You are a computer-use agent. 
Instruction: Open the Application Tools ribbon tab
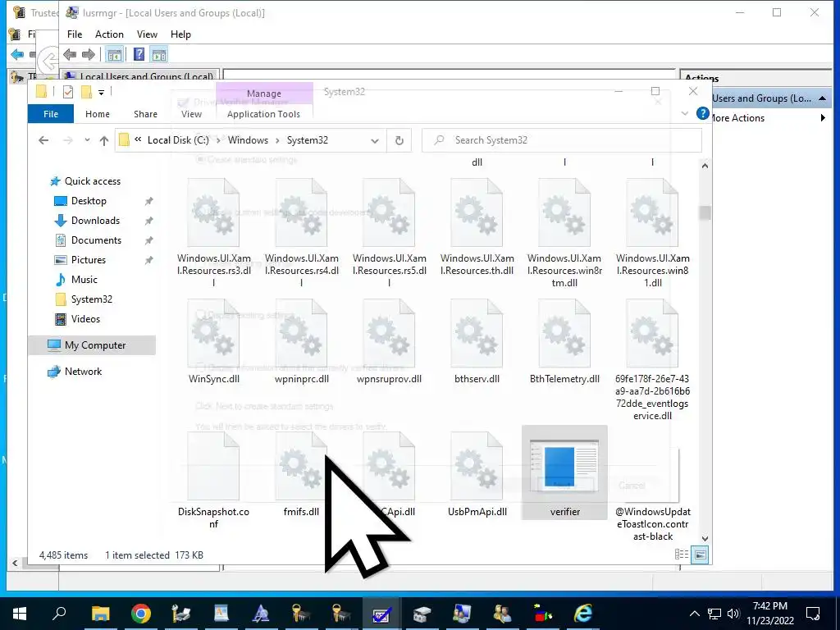[x=263, y=114]
